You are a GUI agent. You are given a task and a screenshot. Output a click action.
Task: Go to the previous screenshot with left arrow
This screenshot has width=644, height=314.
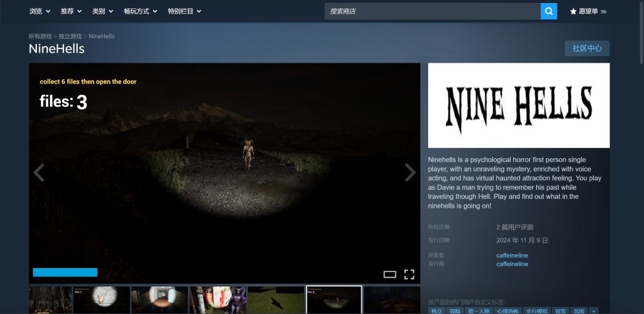pyautogui.click(x=39, y=173)
